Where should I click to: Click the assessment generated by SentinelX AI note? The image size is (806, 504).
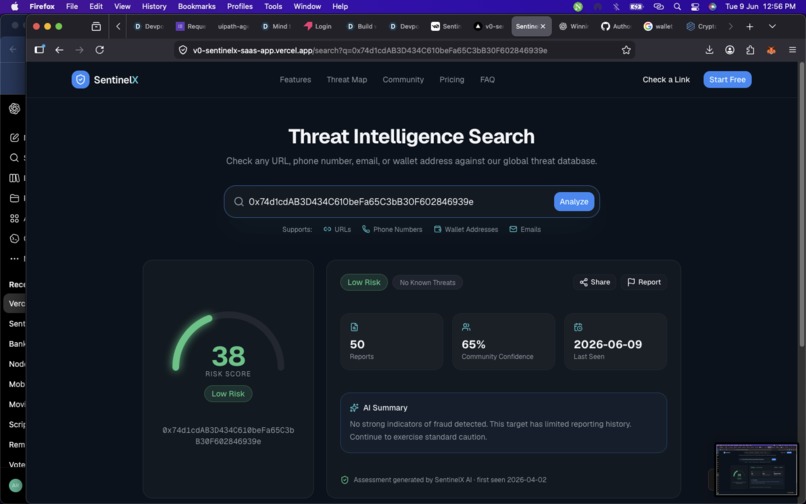[x=444, y=480]
